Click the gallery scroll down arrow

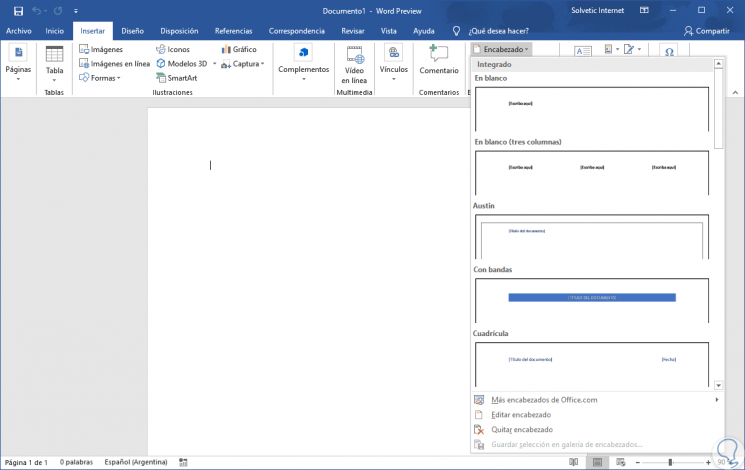tap(718, 385)
